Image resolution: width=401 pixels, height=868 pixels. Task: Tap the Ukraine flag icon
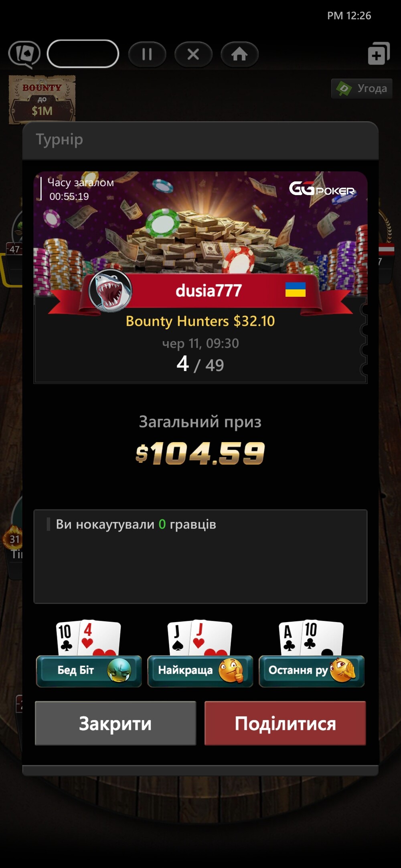tap(296, 290)
